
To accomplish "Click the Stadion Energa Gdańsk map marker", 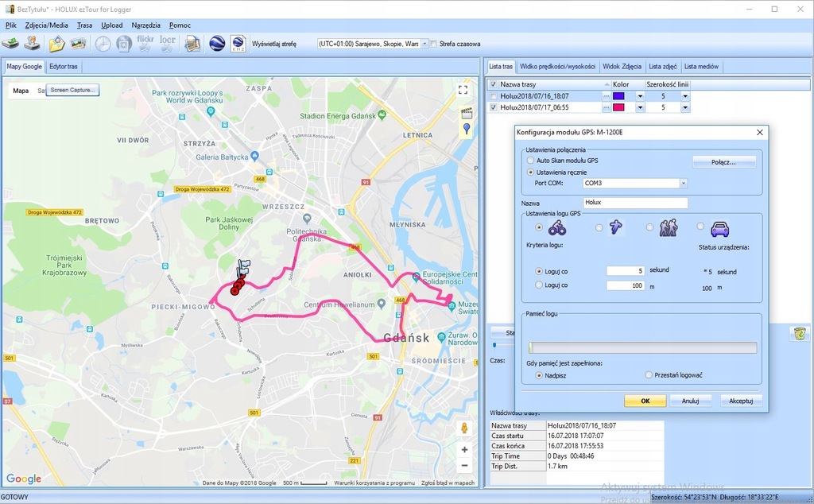I will tap(382, 114).
